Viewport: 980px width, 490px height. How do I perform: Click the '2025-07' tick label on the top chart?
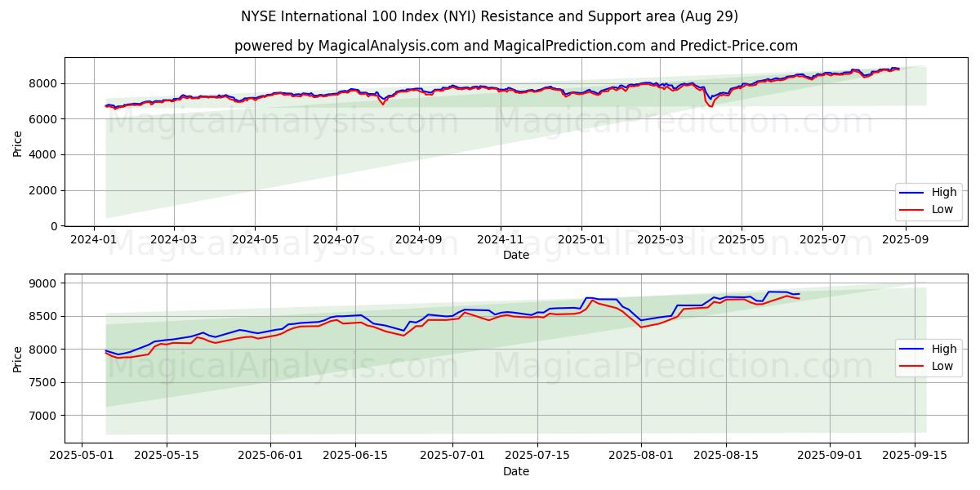(822, 240)
